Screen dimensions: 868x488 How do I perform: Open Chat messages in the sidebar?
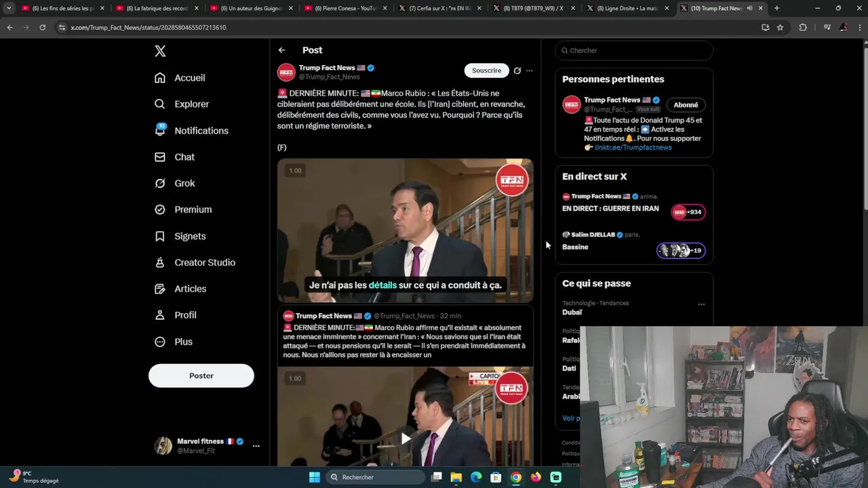coord(174,157)
